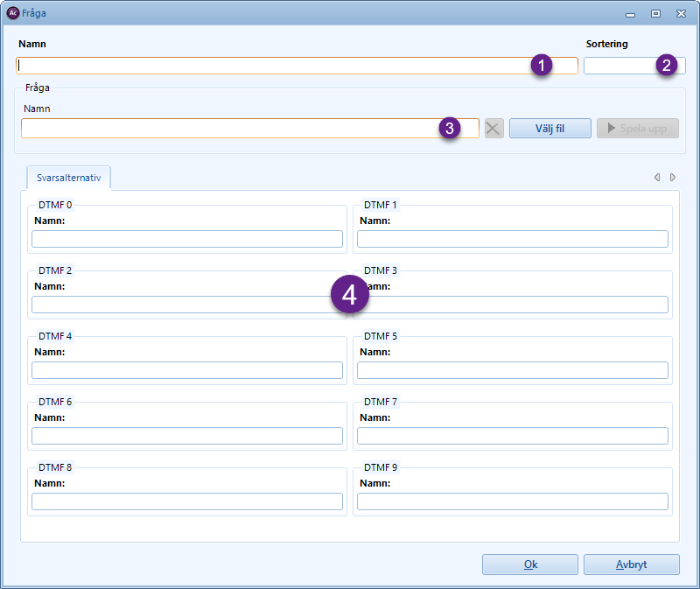Focus the Fråga group Namn file field
This screenshot has width=700, height=589.
click(x=250, y=129)
